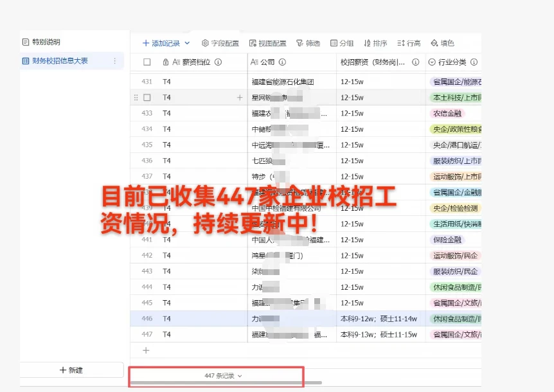The image size is (554, 392).
Task: Open the 排序 sort tool
Action: [375, 43]
